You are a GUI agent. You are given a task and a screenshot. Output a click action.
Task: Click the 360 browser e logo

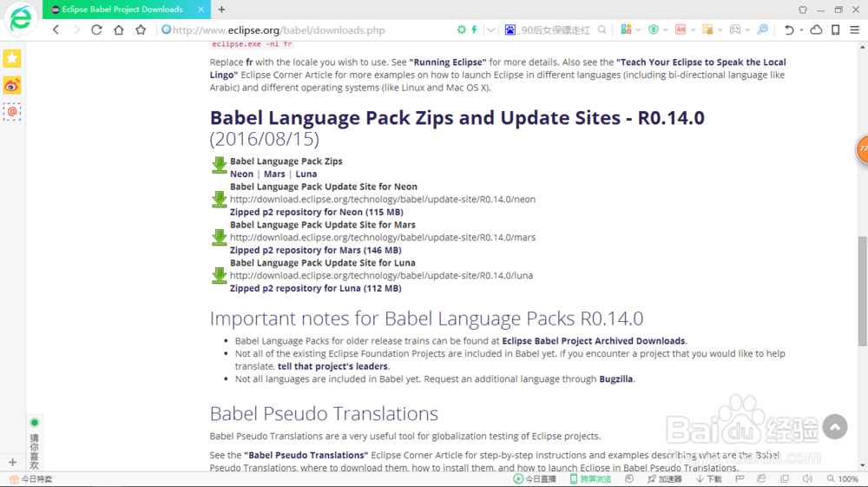click(21, 18)
